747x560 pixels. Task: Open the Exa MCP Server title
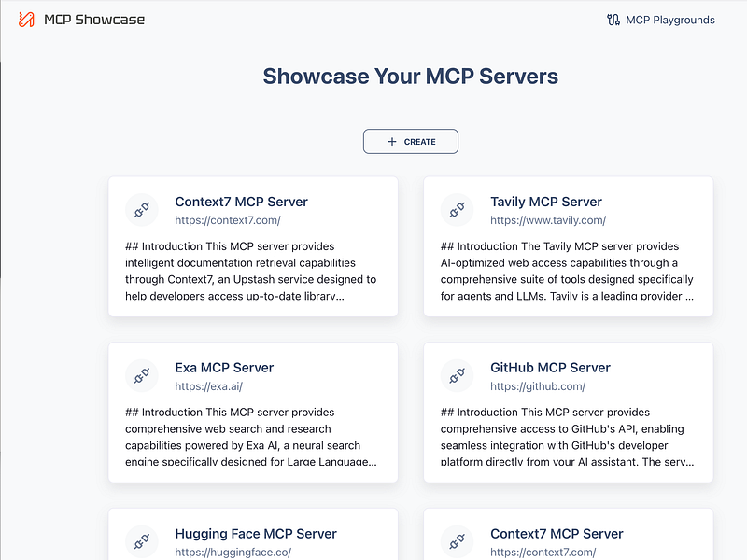pos(224,368)
